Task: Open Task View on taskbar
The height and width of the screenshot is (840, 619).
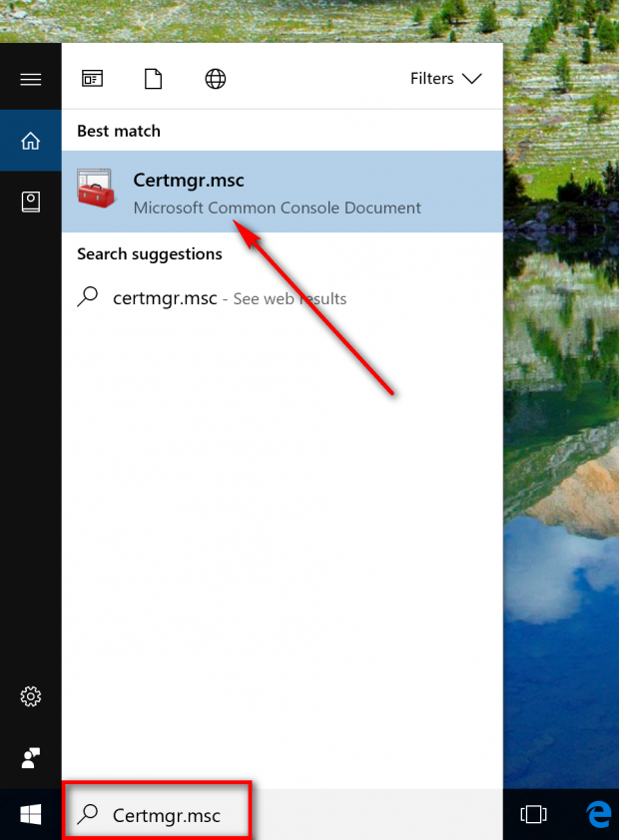Action: (x=533, y=814)
